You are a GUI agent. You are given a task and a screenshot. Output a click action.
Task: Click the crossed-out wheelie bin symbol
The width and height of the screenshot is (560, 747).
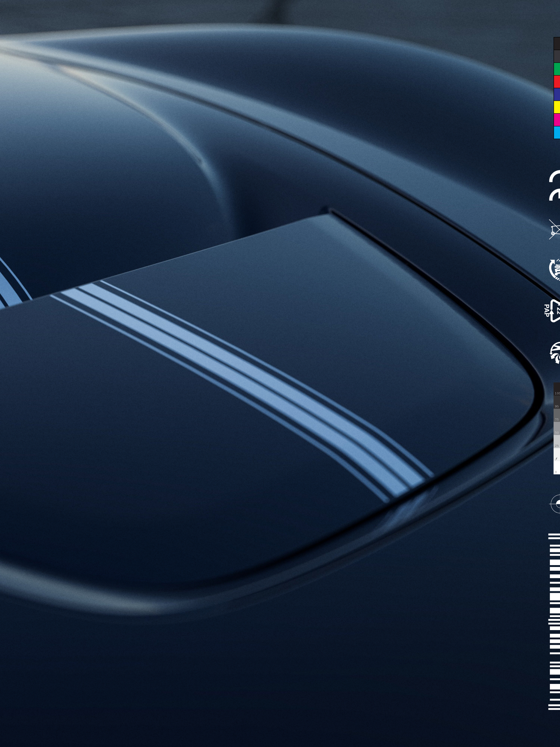tap(555, 229)
